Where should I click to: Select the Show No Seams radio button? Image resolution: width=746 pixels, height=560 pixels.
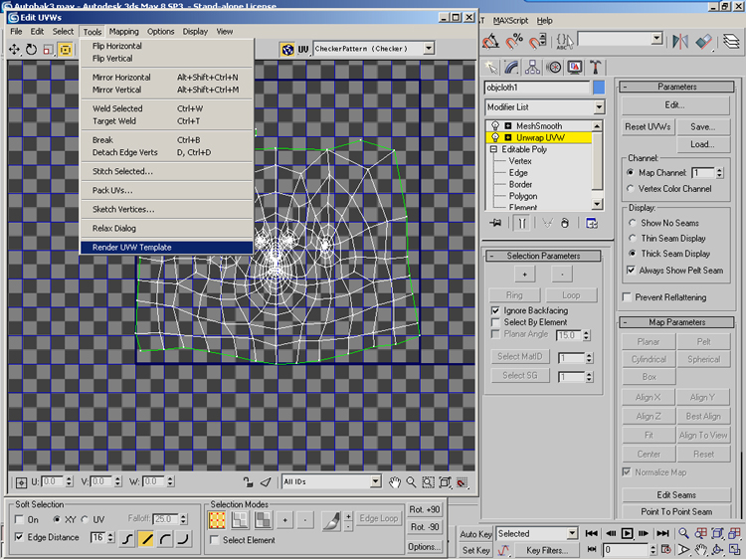631,223
